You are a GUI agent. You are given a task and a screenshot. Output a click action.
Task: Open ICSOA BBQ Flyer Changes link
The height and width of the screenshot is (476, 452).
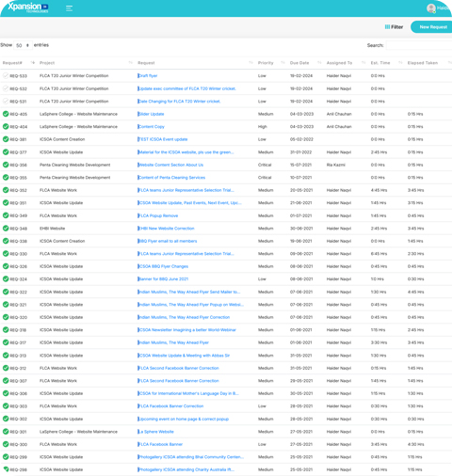point(163,266)
